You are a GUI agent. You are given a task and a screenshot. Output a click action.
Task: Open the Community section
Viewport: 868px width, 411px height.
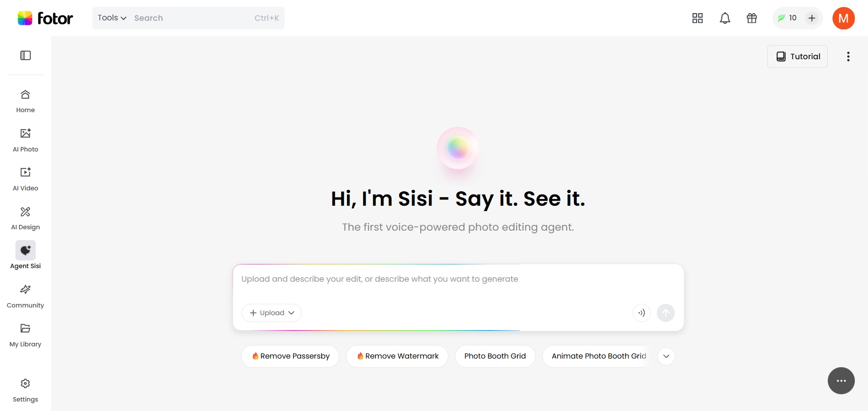25,295
